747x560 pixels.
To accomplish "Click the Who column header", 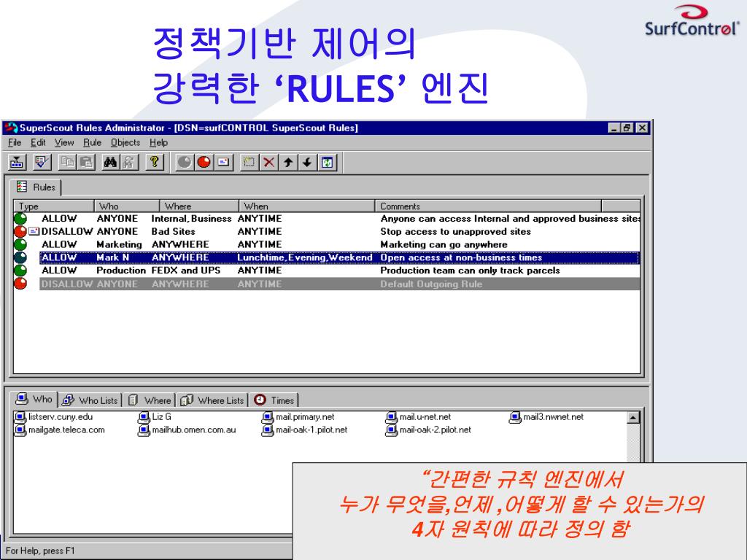I will click(x=127, y=206).
